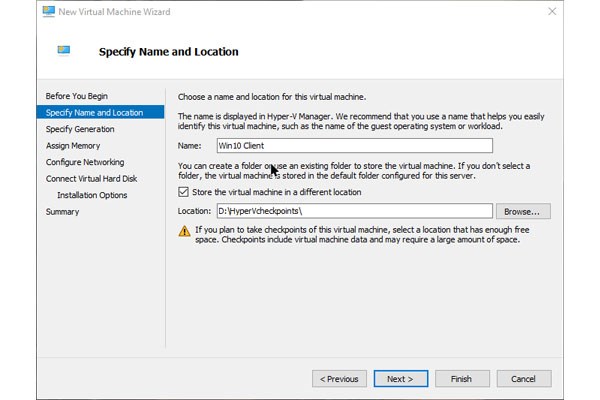Click the 'Name:' label
Screen dimensions: 600x400
(189, 145)
